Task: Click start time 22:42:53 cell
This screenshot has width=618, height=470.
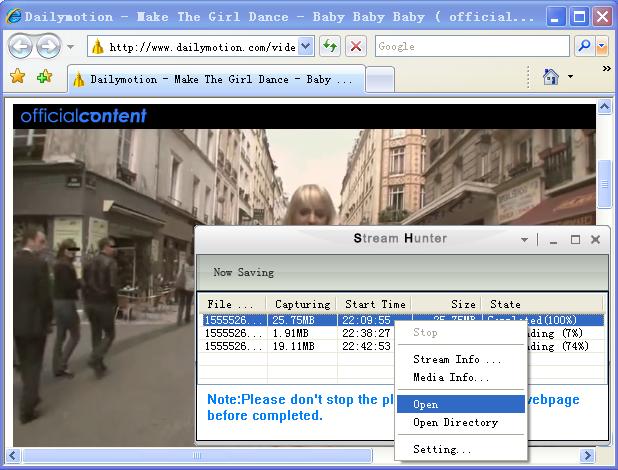Action: (x=366, y=346)
